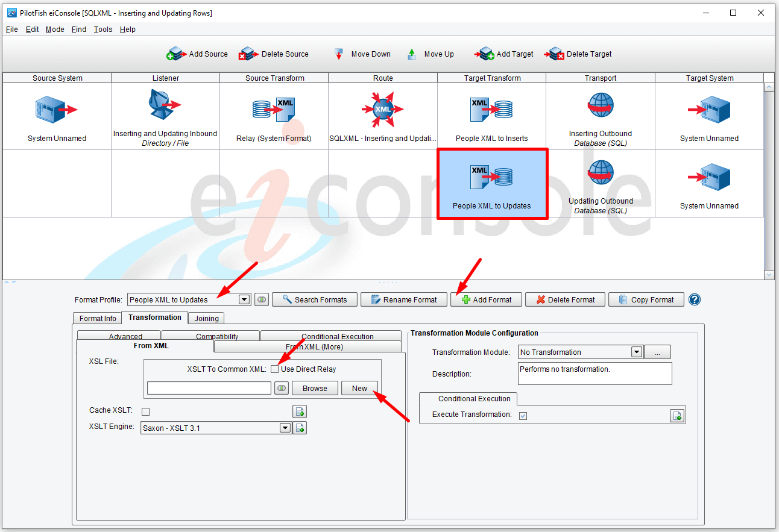Click the Target Transform column header

[492, 78]
